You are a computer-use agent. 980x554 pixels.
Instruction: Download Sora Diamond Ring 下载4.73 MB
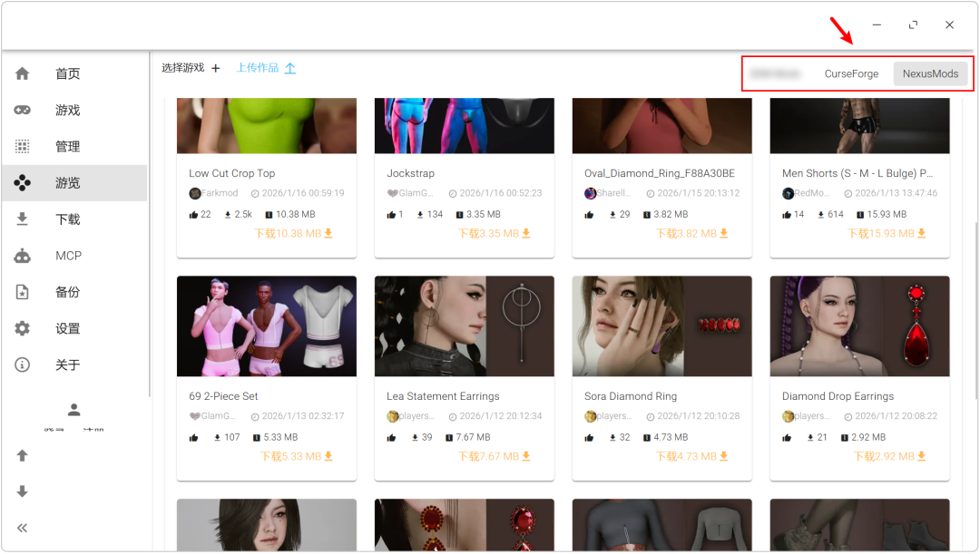pos(691,457)
